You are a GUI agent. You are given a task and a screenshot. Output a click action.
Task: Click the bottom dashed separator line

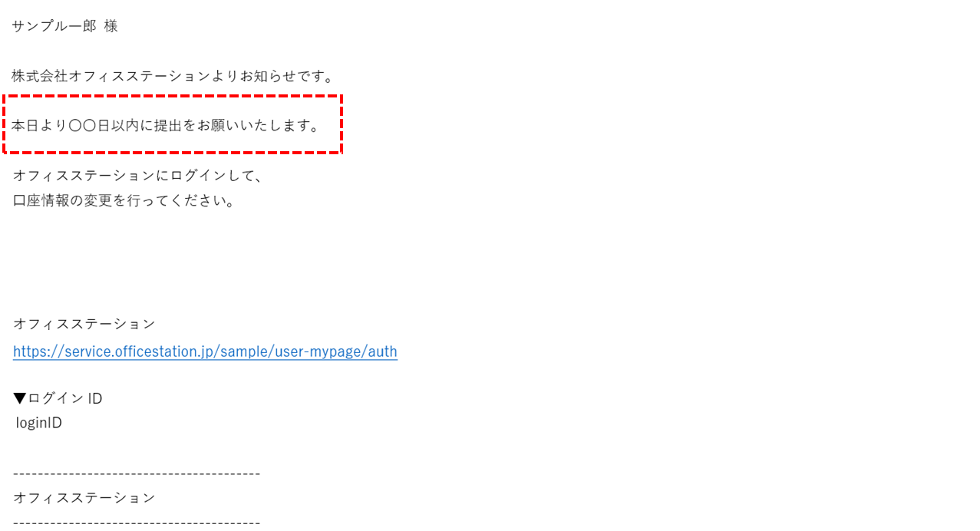point(137,523)
